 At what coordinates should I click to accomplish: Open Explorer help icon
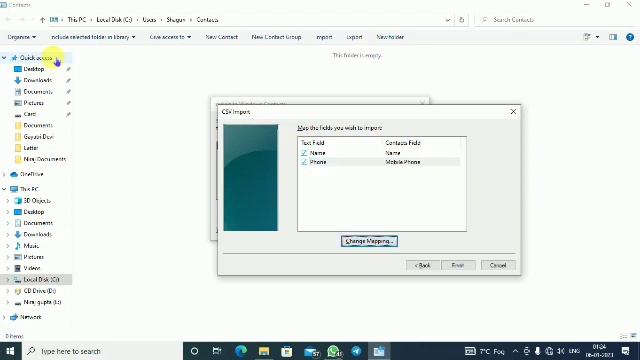point(630,37)
